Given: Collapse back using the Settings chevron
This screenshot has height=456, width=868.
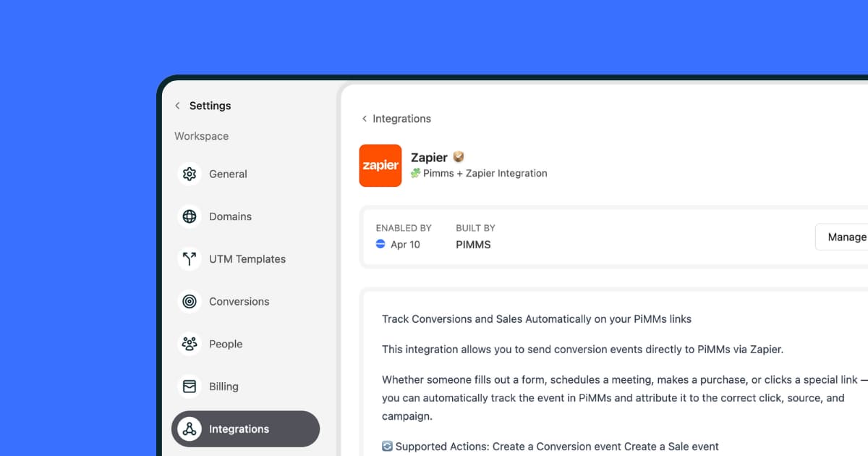Looking at the screenshot, I should pos(177,106).
